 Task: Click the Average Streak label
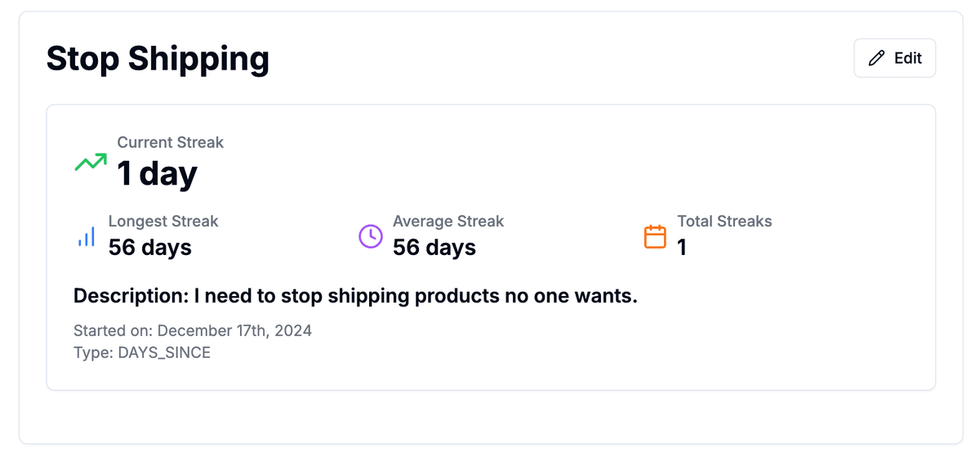[448, 221]
